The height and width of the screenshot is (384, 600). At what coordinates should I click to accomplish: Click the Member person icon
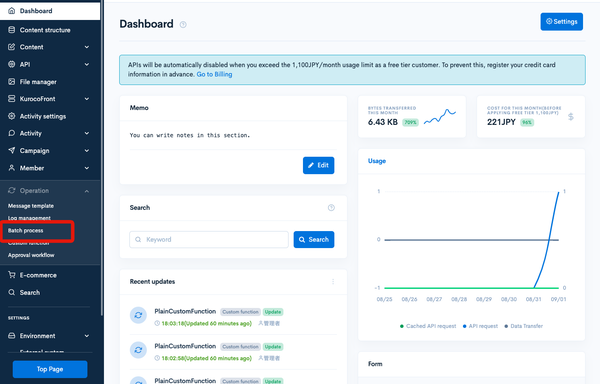coord(12,168)
